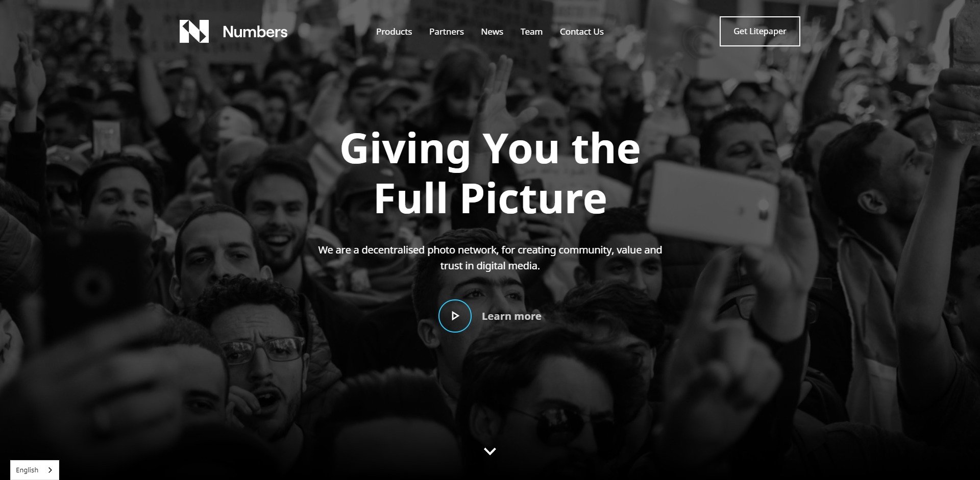Image resolution: width=980 pixels, height=480 pixels.
Task: Click the Numbers wordmark text
Action: [255, 32]
